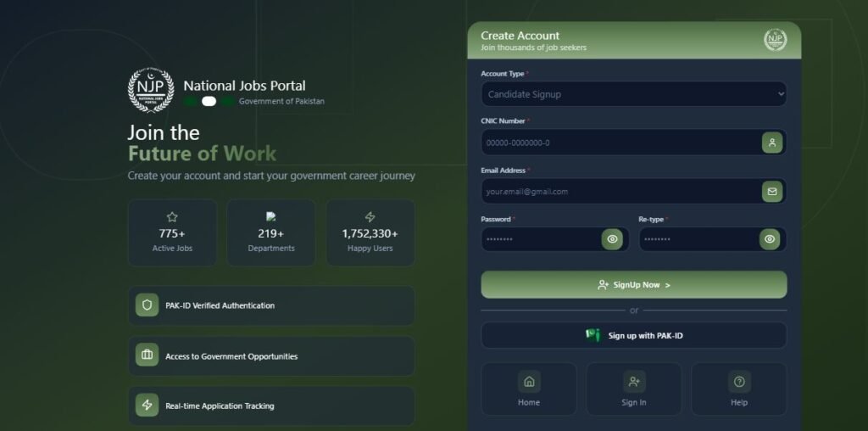Click the flag icon on PAK-ID button
The image size is (868, 431).
tap(593, 335)
